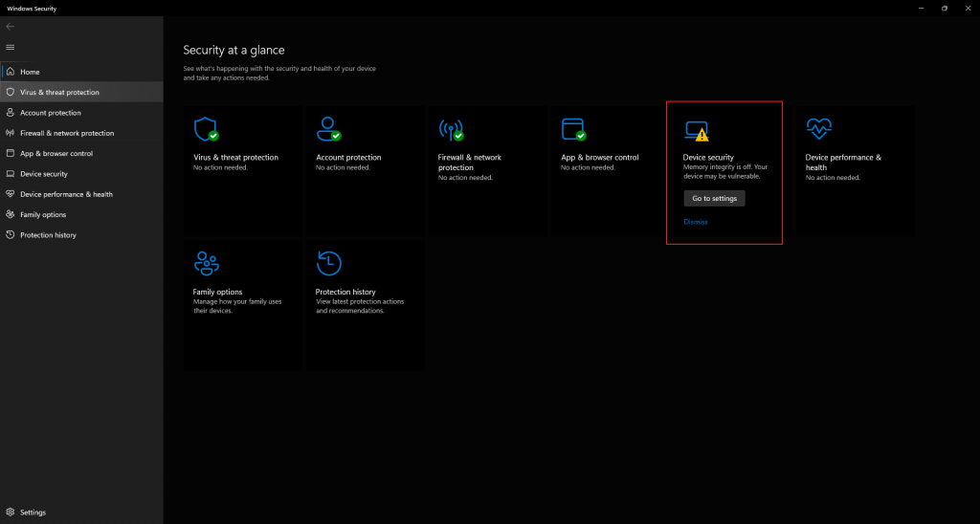The image size is (980, 524).
Task: Click the back arrow icon
Action: pos(10,26)
